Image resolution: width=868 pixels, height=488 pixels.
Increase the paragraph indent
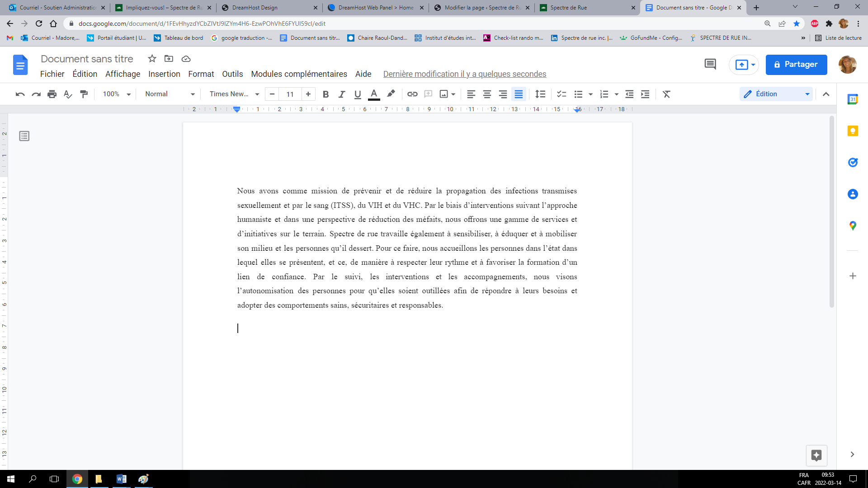tap(646, 94)
